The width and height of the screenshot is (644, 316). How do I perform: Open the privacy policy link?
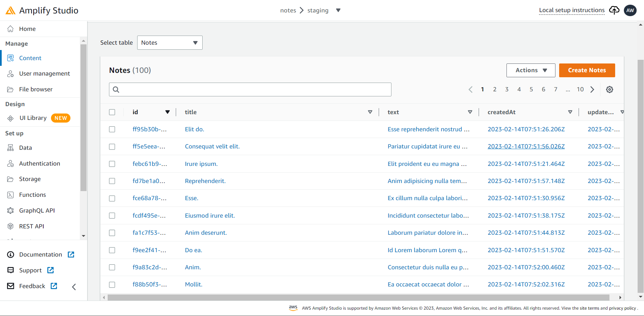coord(623,308)
